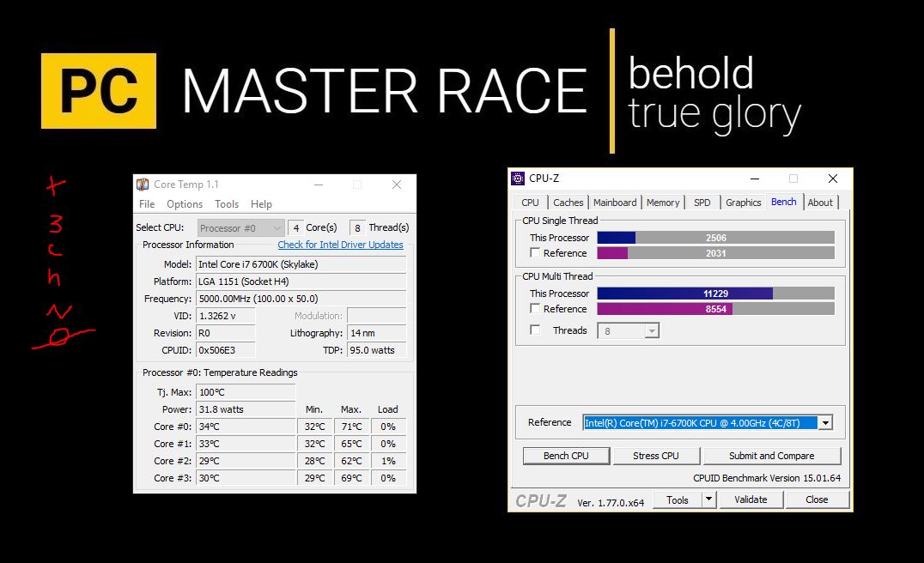Select the Bench tab in CPU-Z
924x563 pixels.
[x=784, y=202]
